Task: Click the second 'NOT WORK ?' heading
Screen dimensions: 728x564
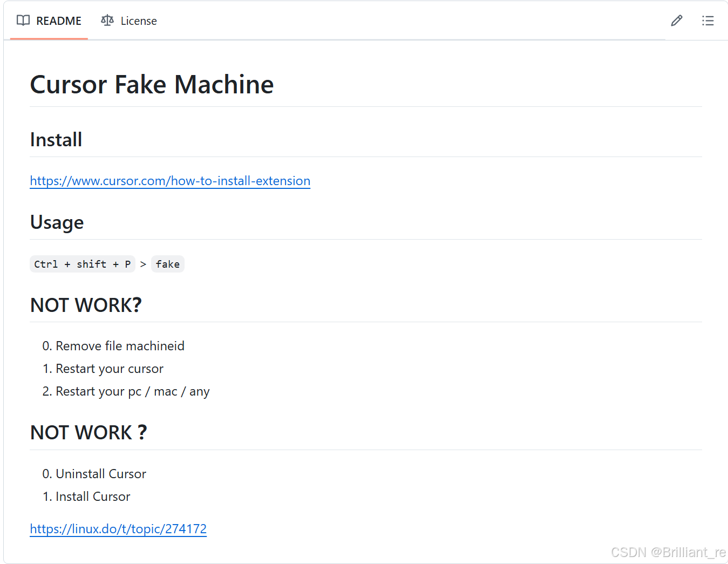Action: pos(89,432)
